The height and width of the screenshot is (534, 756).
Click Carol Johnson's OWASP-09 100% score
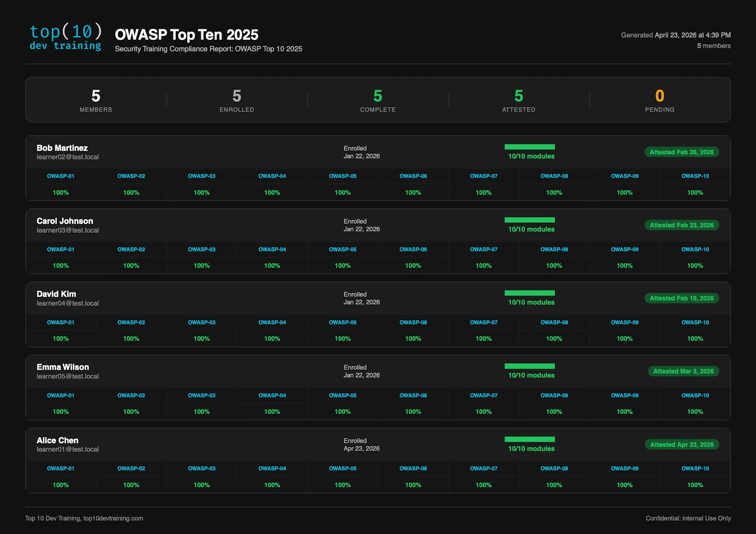[625, 266]
